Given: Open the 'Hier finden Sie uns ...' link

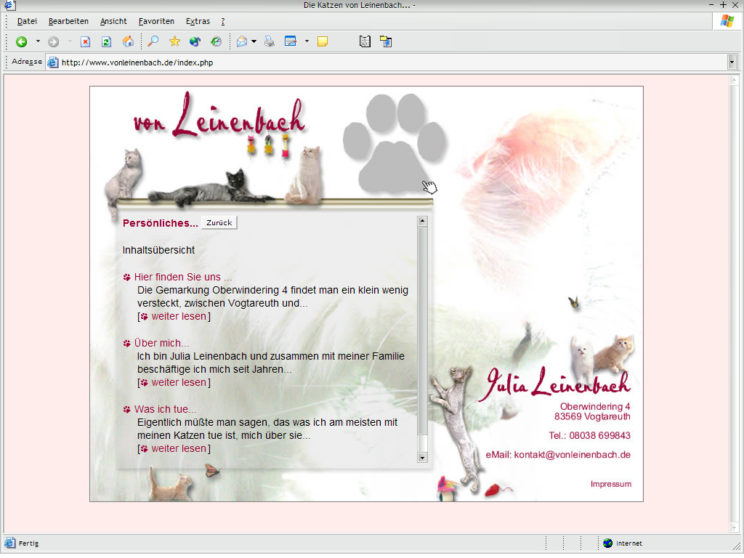Looking at the screenshot, I should [183, 277].
